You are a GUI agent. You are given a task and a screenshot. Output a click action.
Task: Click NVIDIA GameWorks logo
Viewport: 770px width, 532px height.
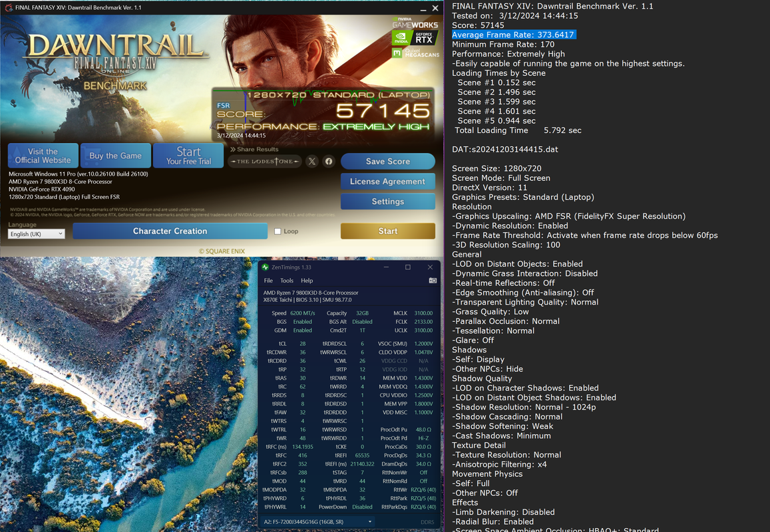coord(415,23)
